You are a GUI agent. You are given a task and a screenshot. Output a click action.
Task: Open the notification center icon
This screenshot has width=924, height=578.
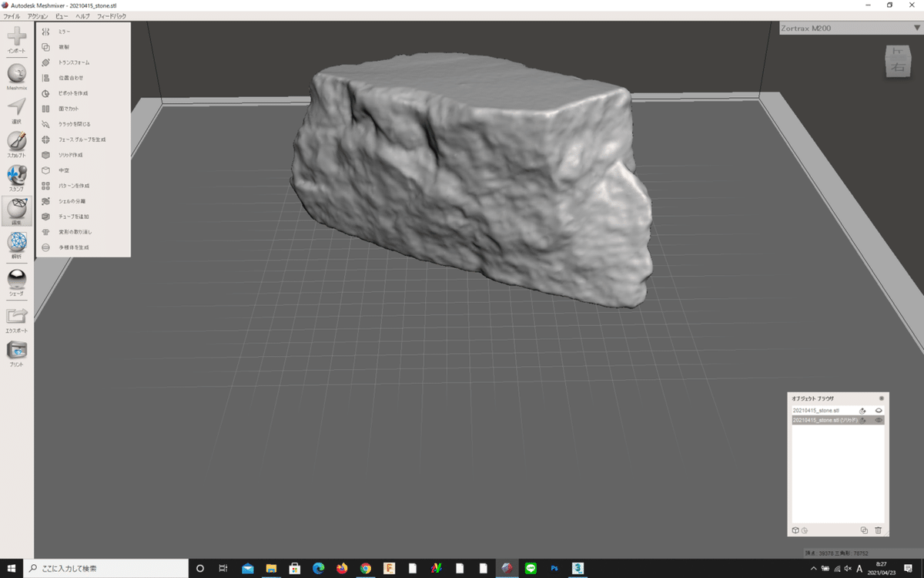tap(909, 568)
